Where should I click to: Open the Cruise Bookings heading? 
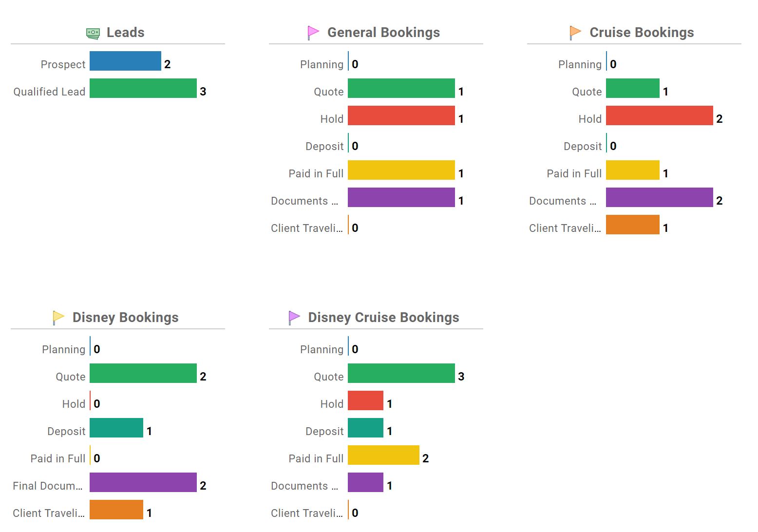pos(642,33)
